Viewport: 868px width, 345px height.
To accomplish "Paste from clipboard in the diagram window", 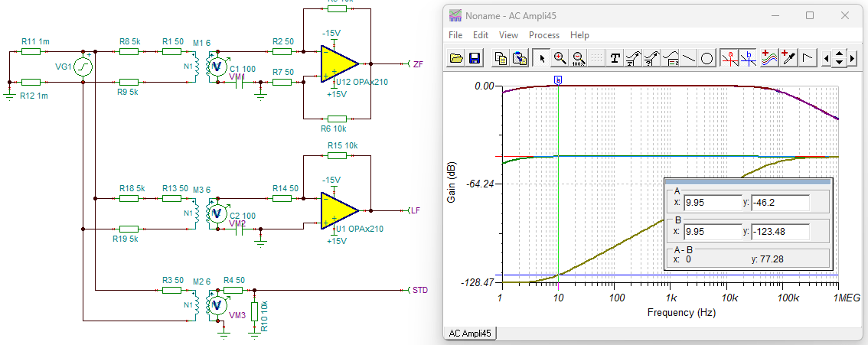I will click(x=520, y=58).
